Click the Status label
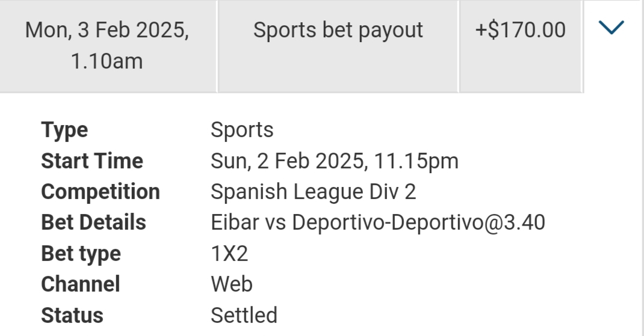644x336 pixels. click(x=72, y=316)
